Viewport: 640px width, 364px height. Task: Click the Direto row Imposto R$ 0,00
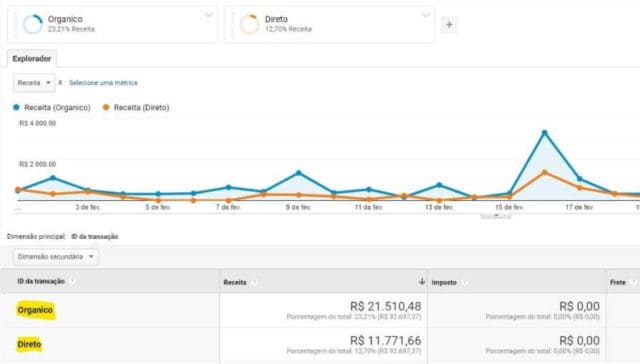579,340
